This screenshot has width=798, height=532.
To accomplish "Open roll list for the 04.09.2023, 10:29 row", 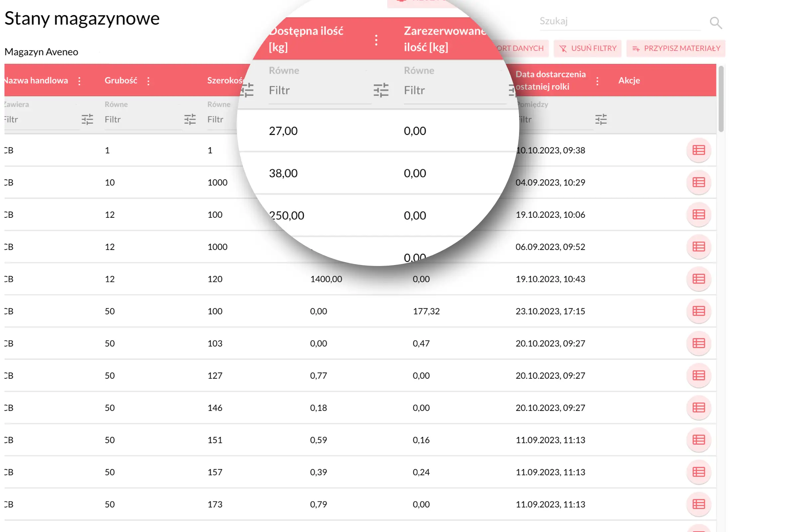I will click(698, 183).
